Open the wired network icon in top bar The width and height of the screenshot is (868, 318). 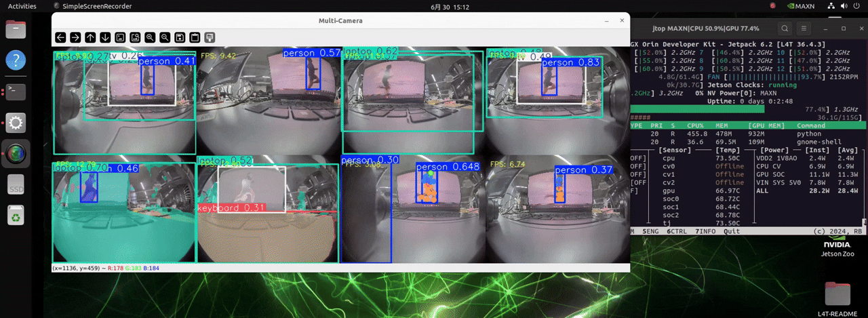(x=831, y=6)
